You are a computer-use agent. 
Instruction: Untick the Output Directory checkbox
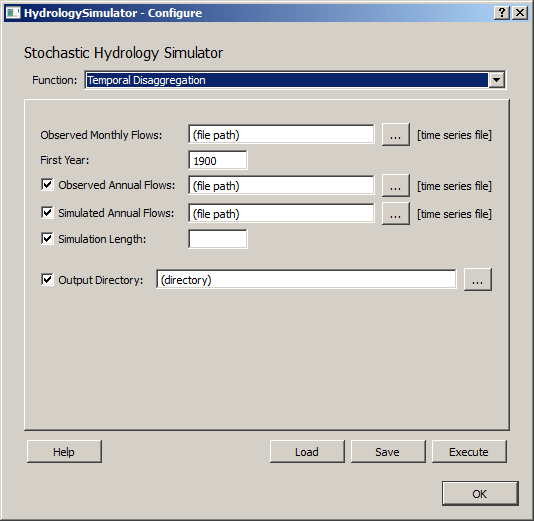tap(47, 280)
